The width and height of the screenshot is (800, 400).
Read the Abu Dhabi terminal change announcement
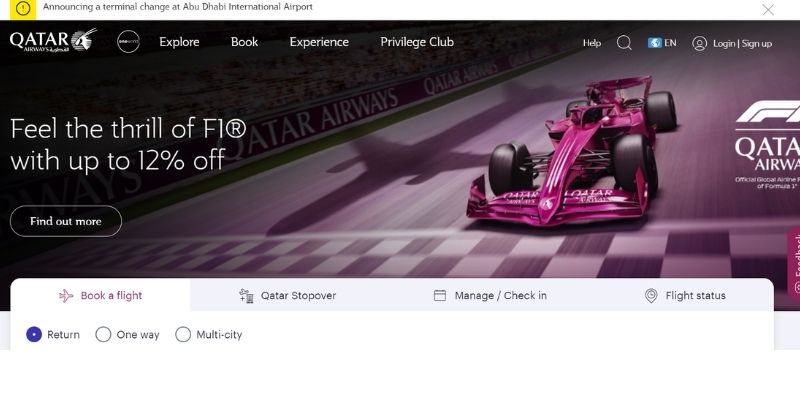click(178, 7)
